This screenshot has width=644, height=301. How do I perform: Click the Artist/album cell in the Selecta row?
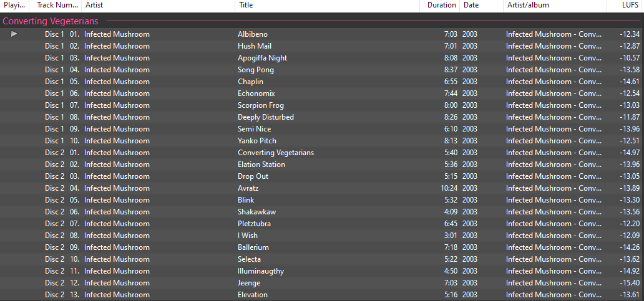tap(555, 260)
